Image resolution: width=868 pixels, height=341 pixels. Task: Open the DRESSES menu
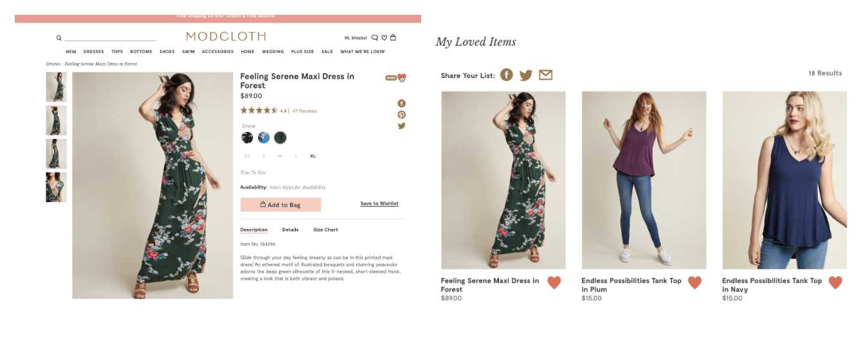coord(93,51)
